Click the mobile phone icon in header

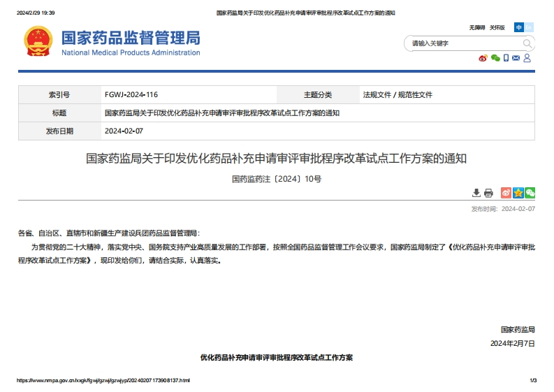coord(506,58)
